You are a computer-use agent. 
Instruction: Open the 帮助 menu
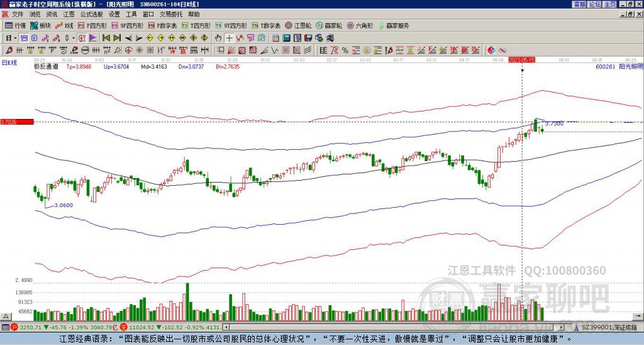194,14
